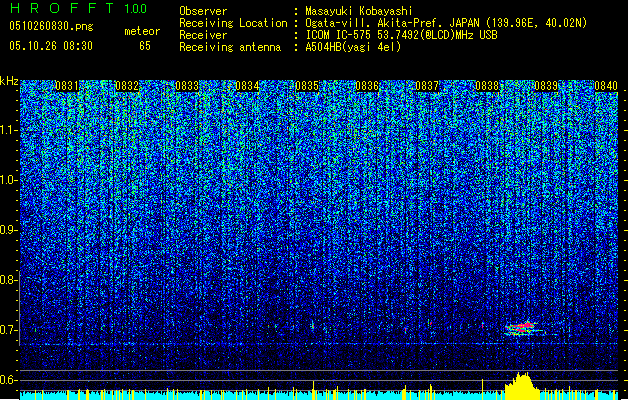629x400 pixels.
Task: Click the 'meteor' label
Action: point(142,31)
